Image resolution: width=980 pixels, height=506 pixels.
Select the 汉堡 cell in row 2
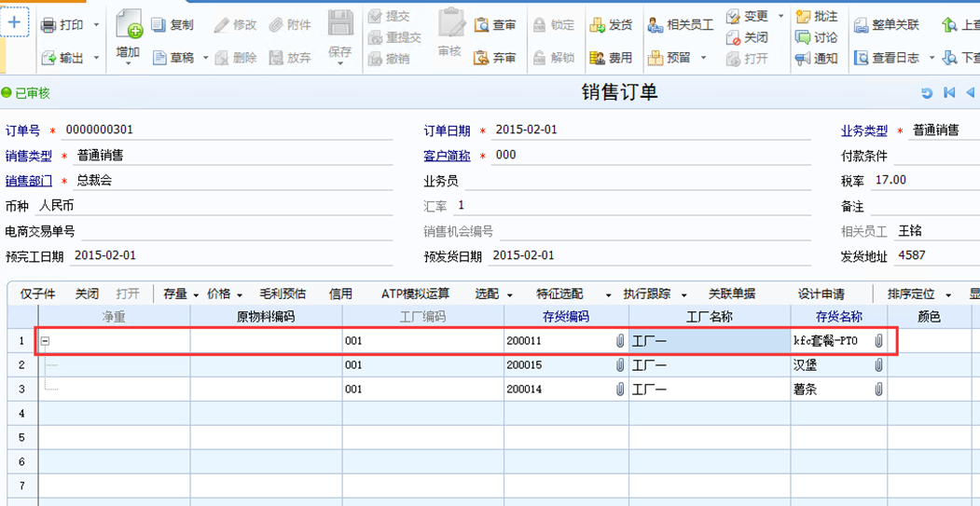838,365
